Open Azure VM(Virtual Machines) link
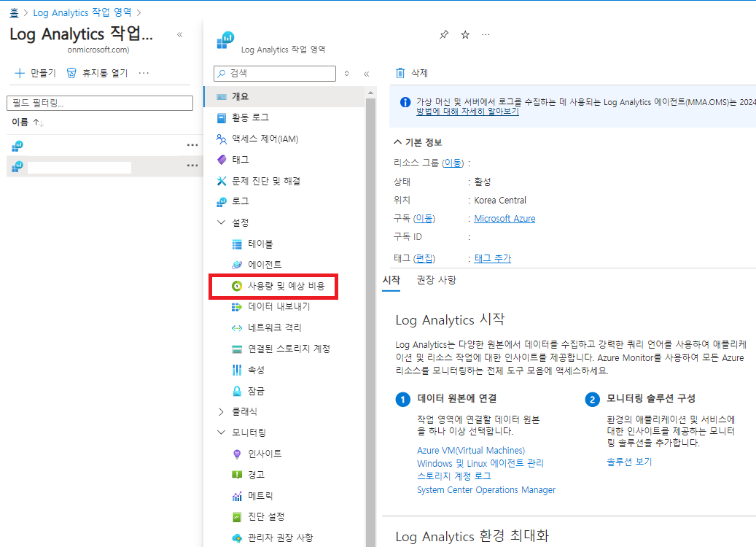 (x=470, y=451)
